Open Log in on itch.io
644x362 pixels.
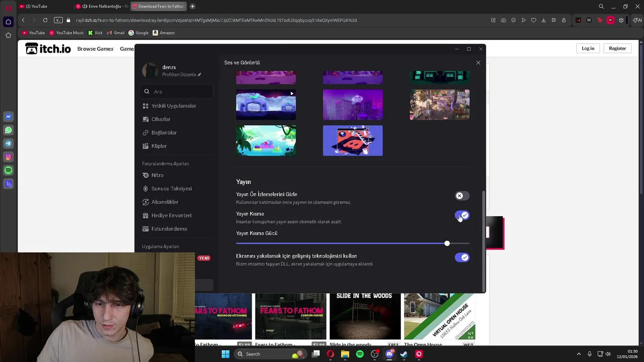(588, 48)
